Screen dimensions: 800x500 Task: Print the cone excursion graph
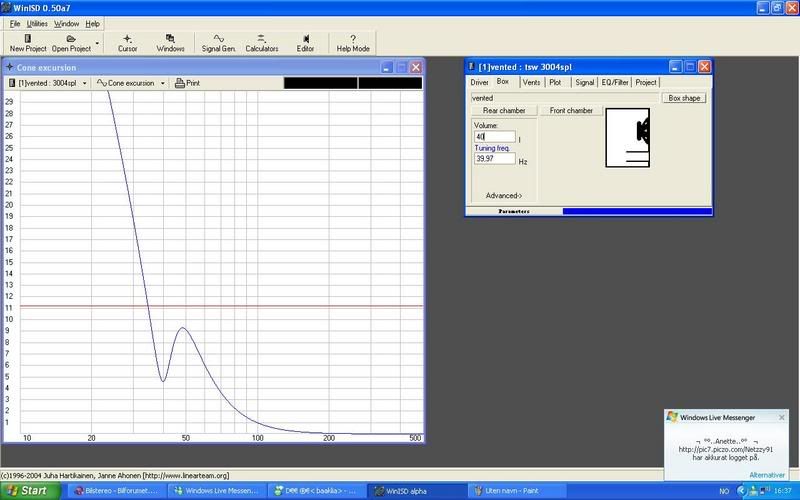click(x=187, y=83)
